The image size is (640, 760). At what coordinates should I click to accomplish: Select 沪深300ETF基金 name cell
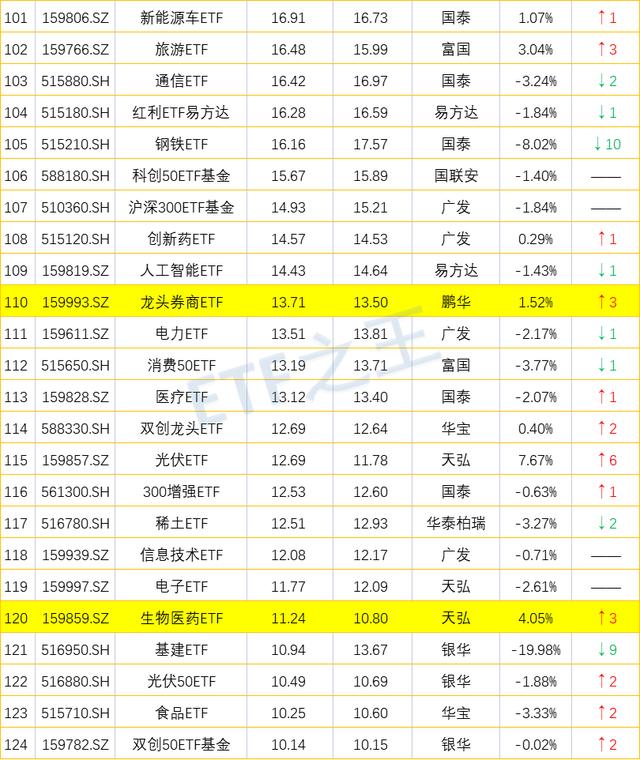coord(181,207)
